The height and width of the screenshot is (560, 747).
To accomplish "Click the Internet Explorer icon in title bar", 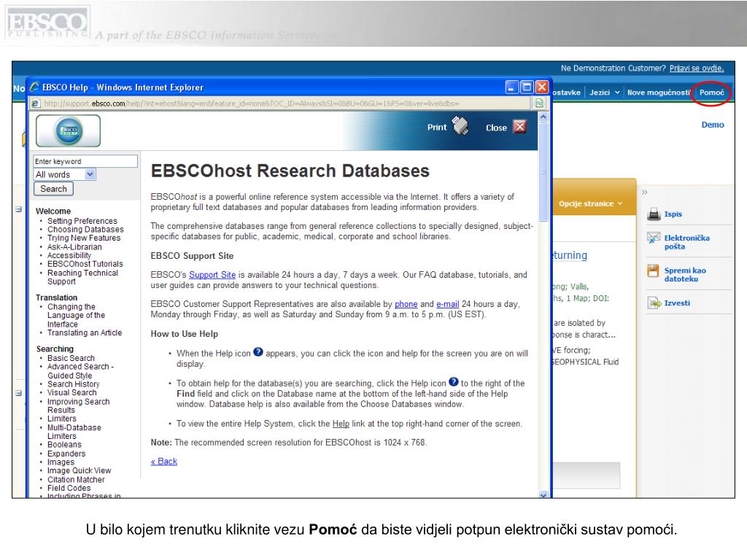I will (34, 87).
